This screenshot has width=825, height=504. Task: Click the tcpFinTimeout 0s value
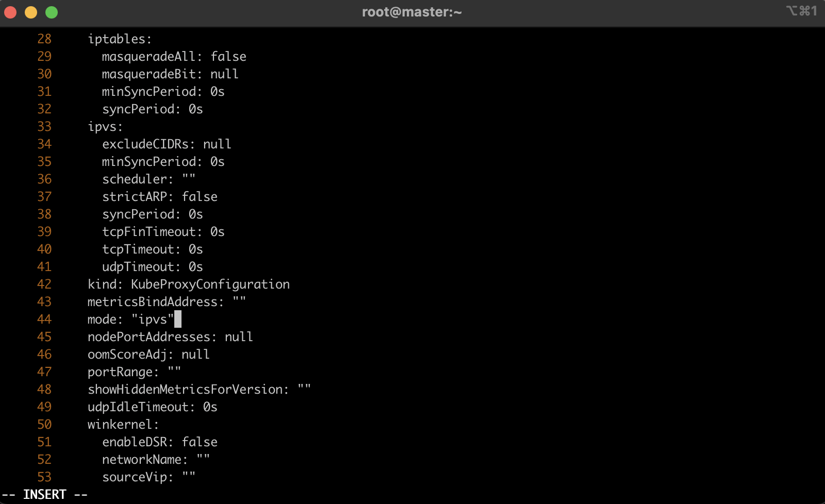(217, 232)
